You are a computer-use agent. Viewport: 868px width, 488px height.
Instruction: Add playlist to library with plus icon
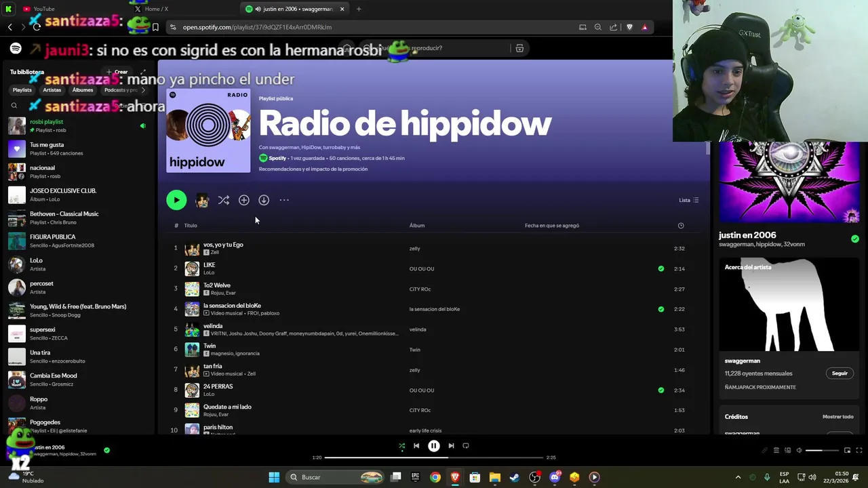click(x=244, y=200)
